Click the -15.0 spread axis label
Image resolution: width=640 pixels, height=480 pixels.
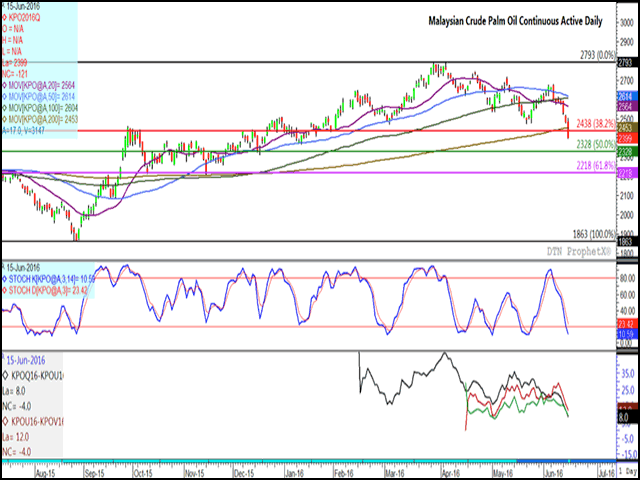627,454
